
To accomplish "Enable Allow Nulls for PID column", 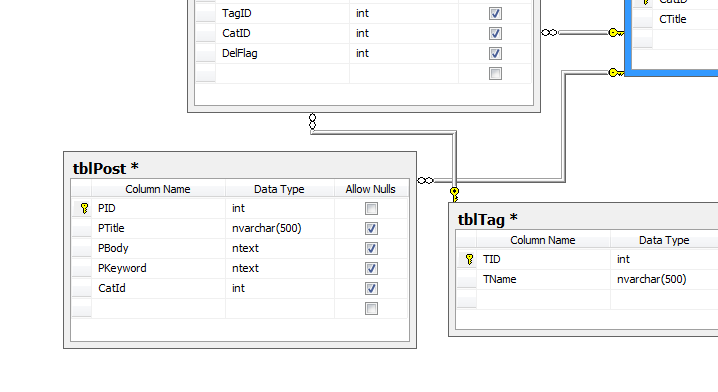I will coord(371,208).
